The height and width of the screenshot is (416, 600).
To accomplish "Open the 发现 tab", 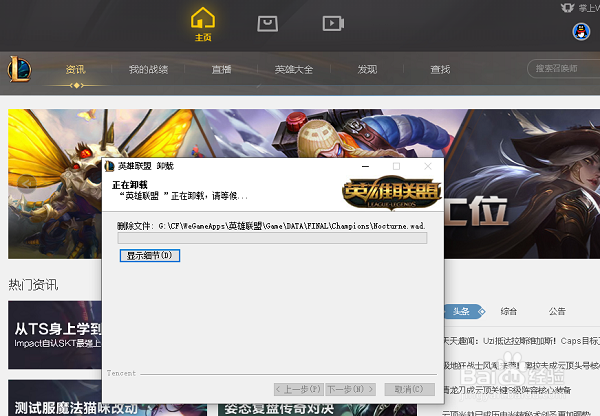I will click(x=367, y=69).
